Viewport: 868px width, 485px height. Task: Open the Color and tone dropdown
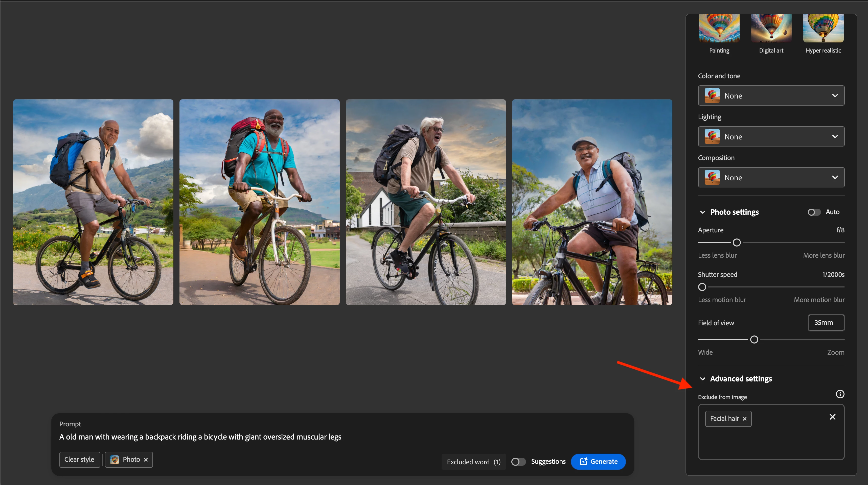point(771,96)
